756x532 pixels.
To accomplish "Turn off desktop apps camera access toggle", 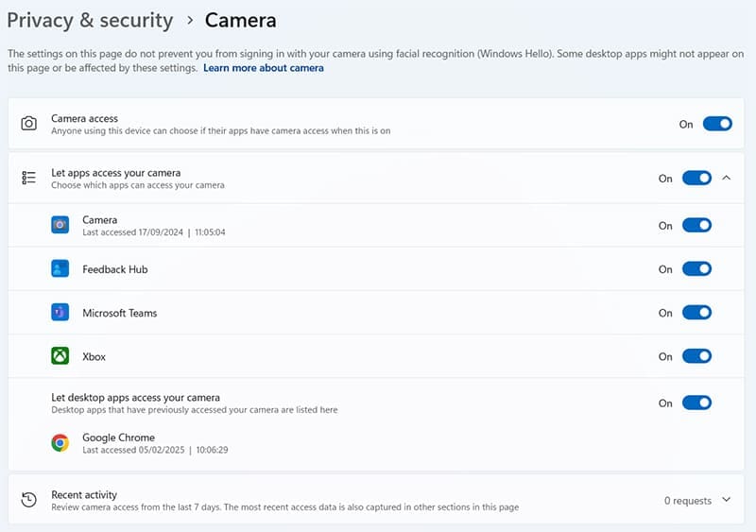I will [696, 403].
